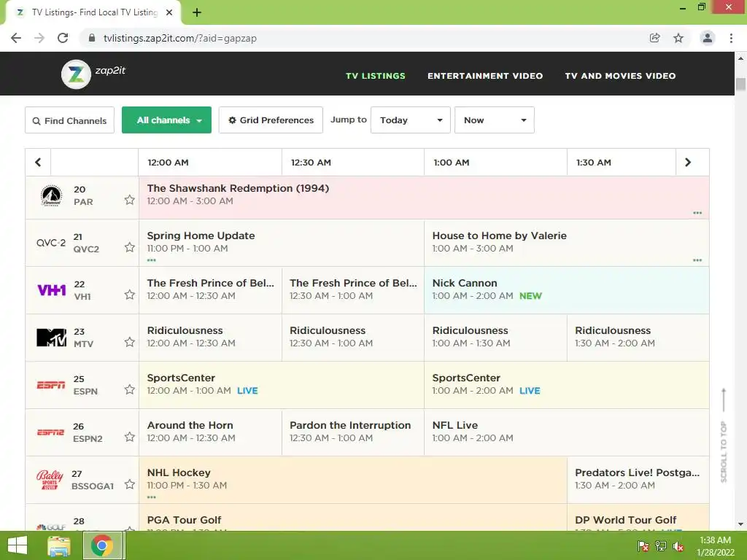Open The Shawshank Redemption (1994) listing
The image size is (747, 560).
(424, 198)
